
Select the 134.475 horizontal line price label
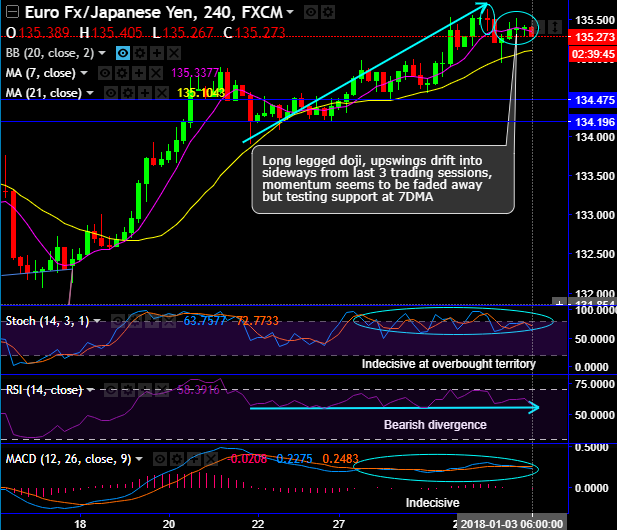pos(593,100)
